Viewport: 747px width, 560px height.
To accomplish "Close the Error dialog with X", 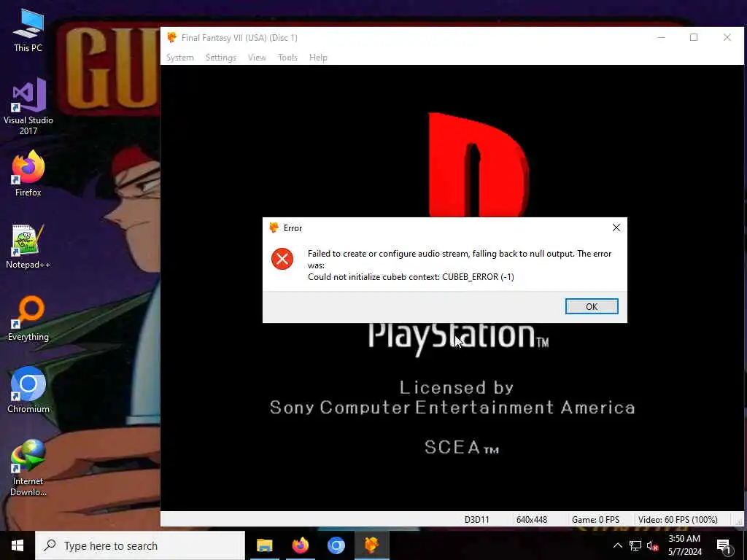I will coord(616,227).
